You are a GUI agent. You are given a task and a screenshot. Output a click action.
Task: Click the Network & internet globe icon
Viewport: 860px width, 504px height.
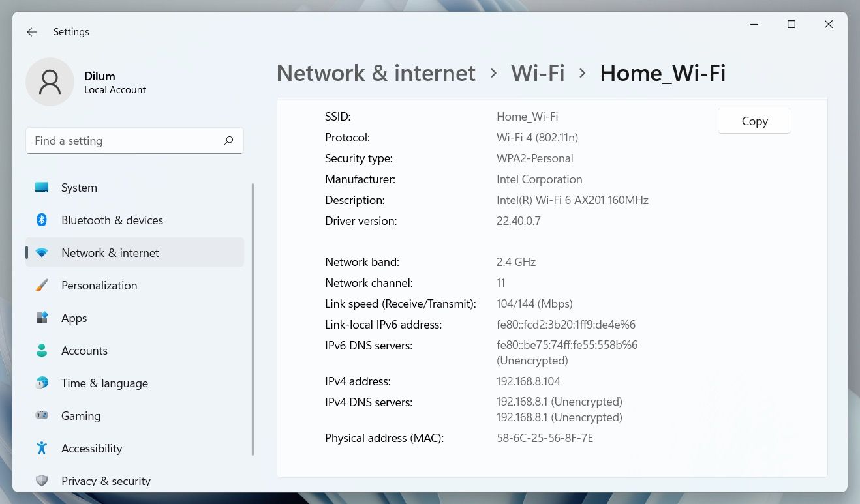42,252
